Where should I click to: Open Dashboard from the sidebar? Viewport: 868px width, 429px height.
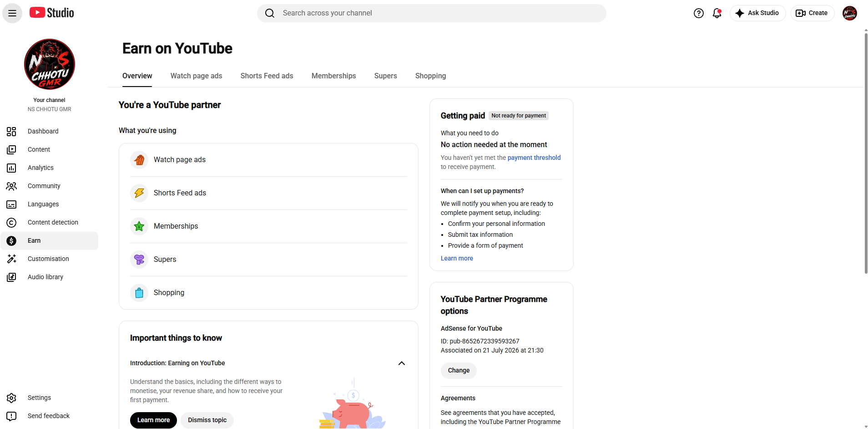49,131
